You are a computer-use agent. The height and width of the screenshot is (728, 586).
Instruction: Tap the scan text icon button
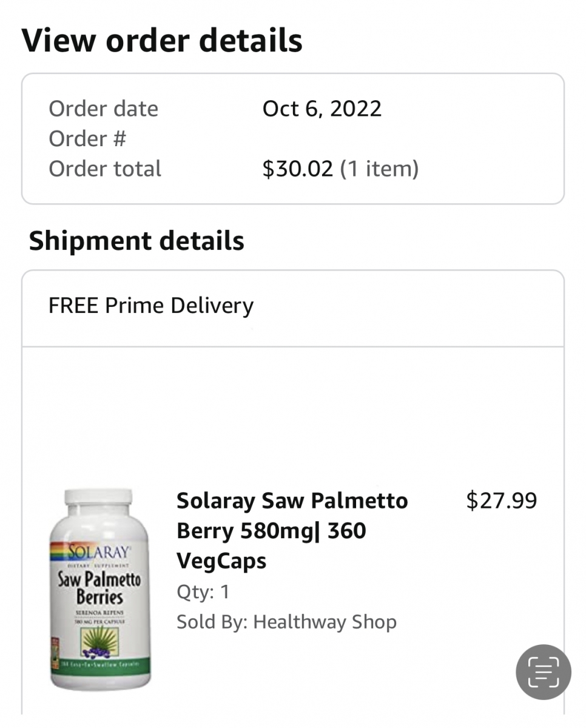pos(543,672)
